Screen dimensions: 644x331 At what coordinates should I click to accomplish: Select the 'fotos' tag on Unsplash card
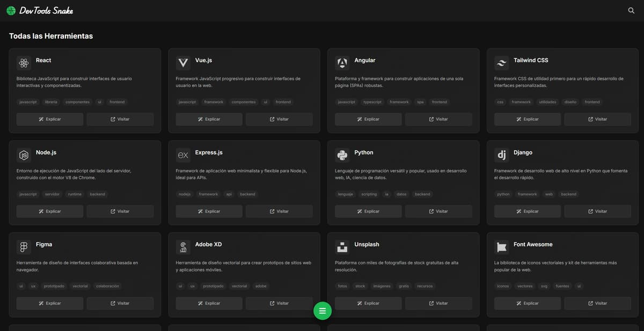(x=342, y=286)
